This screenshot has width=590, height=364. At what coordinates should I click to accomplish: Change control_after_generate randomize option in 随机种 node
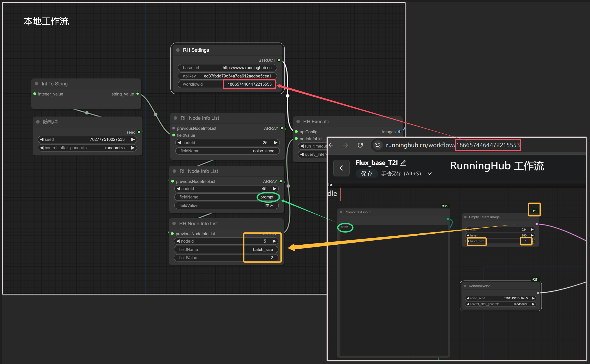point(87,148)
